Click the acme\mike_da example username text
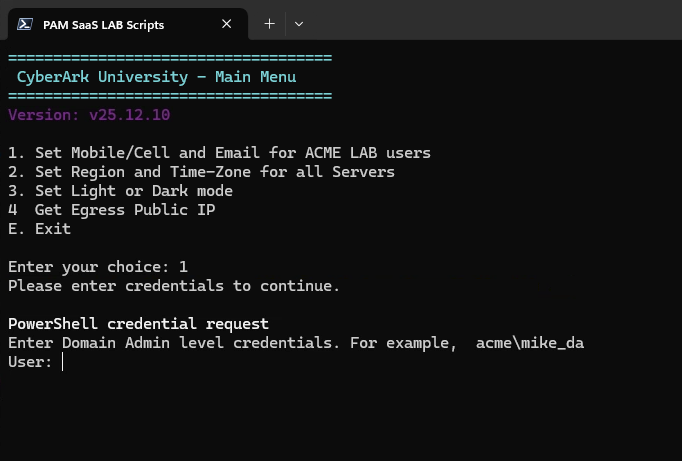The width and height of the screenshot is (682, 461). pos(529,343)
